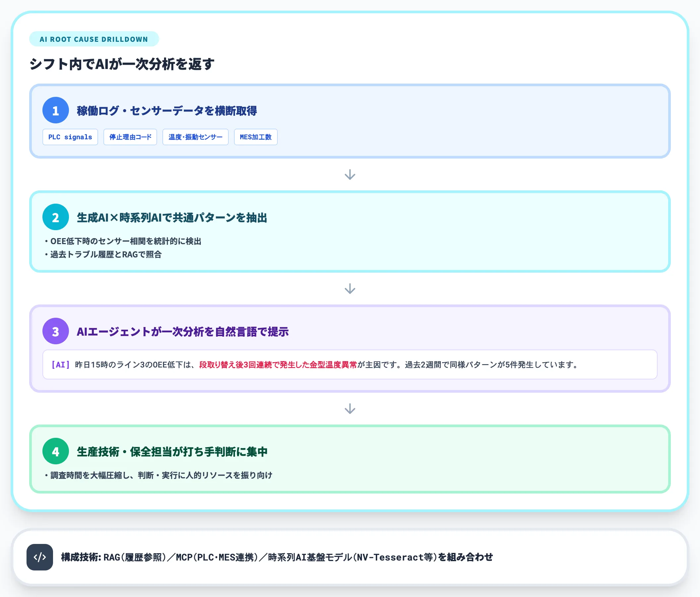Click the footer text MCP(PLC·MES連携)
700x597 pixels.
[216, 557]
